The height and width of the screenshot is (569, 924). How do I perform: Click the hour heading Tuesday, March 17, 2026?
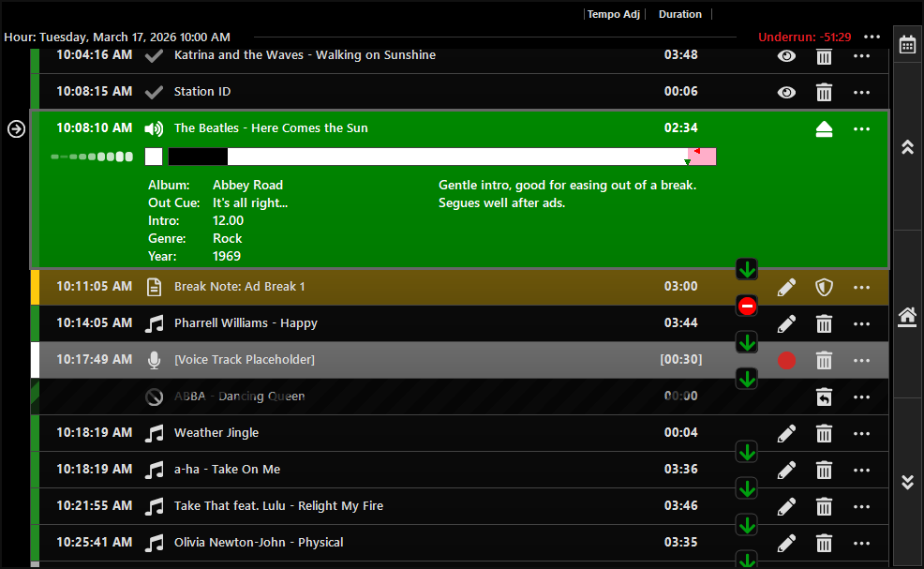tap(117, 37)
